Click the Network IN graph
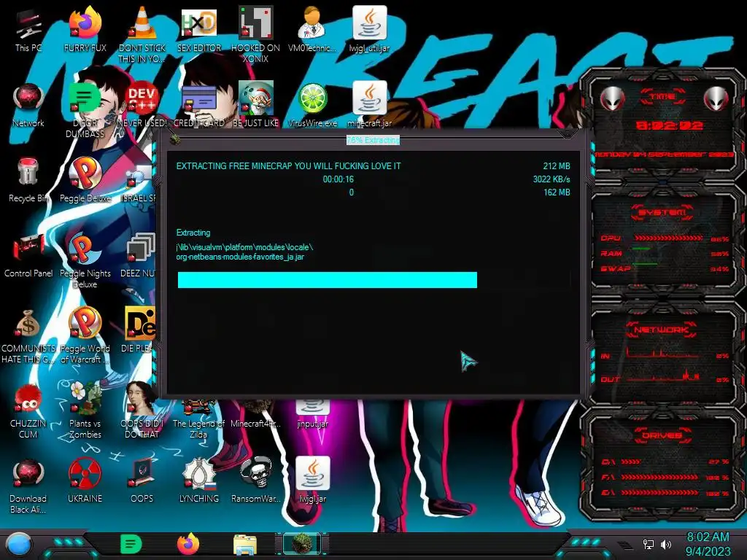This screenshot has width=747, height=560. [664, 354]
